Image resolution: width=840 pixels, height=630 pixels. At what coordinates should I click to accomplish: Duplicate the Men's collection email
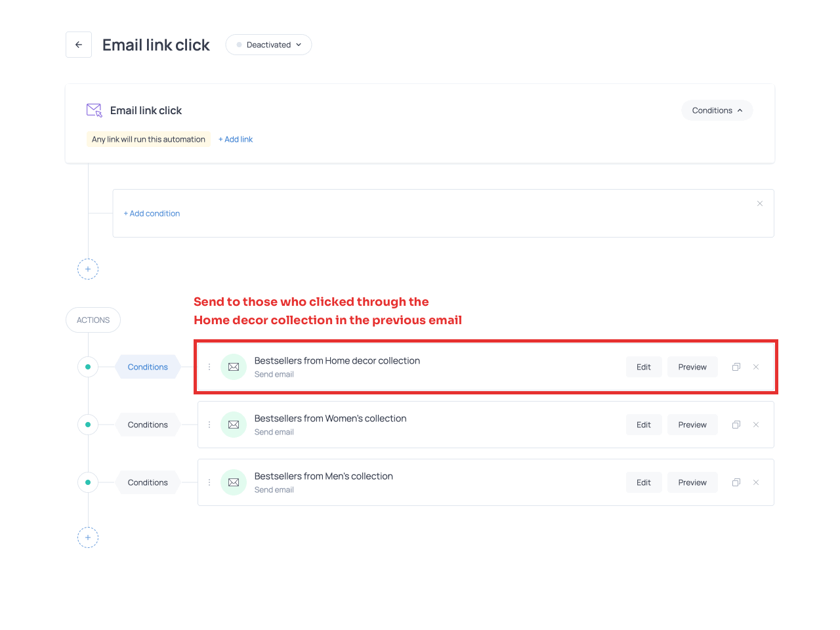click(736, 482)
